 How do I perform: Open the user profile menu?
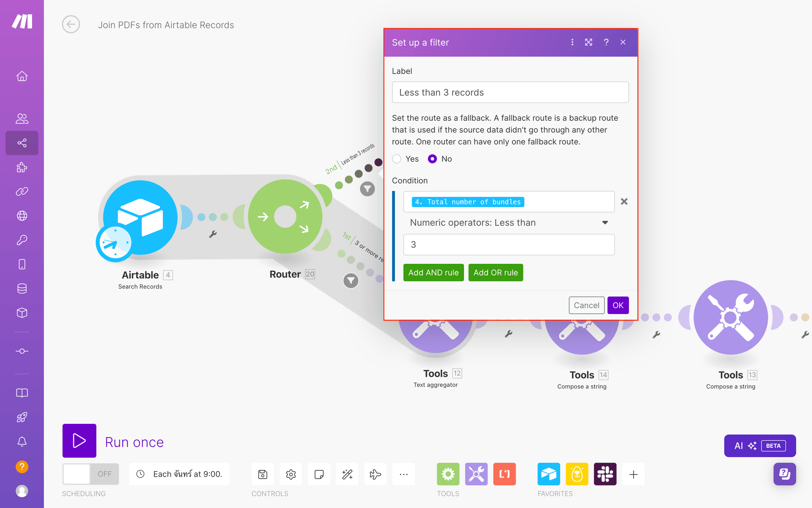click(x=22, y=491)
